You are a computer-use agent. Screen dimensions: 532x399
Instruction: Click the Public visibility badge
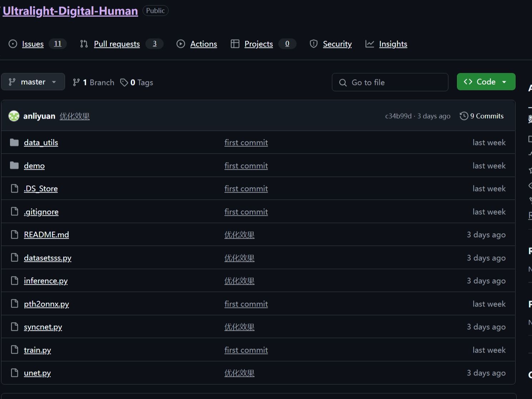(x=155, y=11)
